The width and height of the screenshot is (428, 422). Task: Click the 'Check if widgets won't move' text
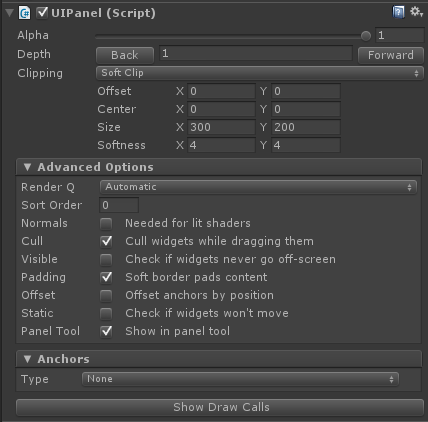click(x=207, y=313)
